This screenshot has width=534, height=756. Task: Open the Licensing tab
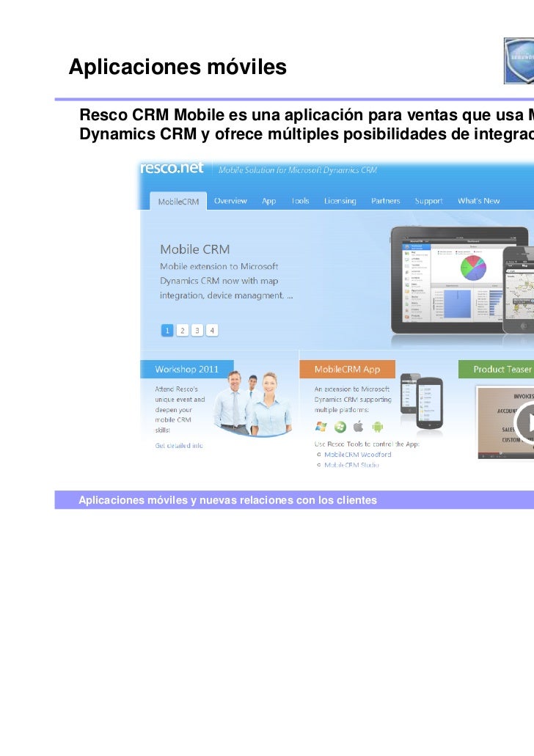point(340,201)
